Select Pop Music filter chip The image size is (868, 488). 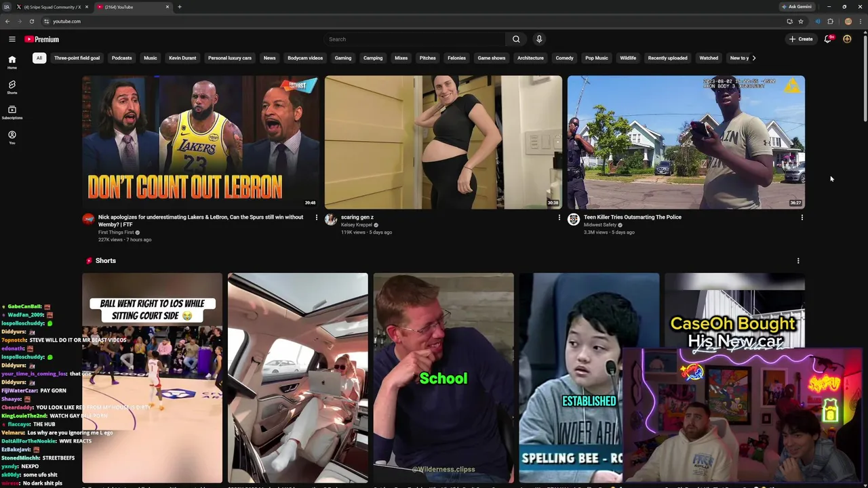[x=597, y=58]
